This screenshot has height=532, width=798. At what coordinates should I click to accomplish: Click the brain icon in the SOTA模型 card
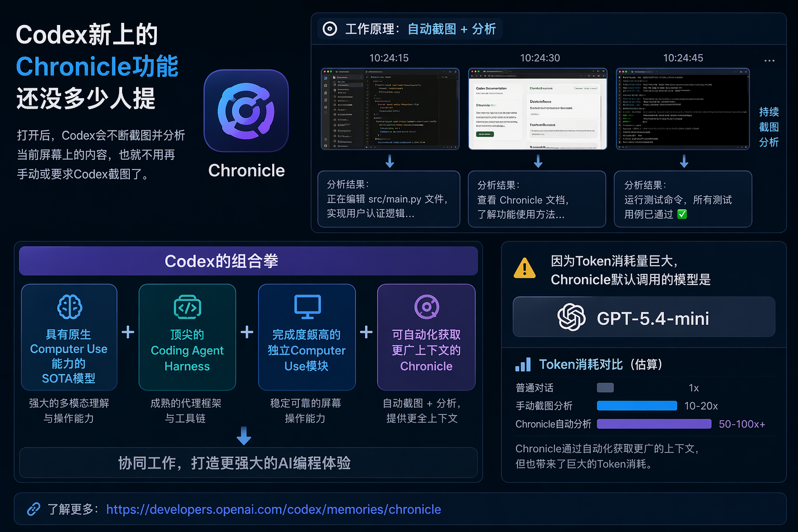coord(69,307)
